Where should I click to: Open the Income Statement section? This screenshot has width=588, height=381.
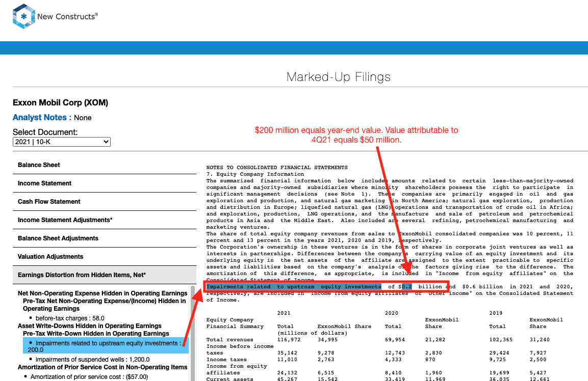point(105,183)
